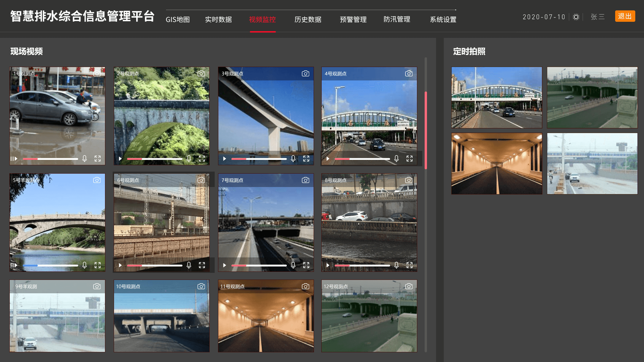The height and width of the screenshot is (362, 644).
Task: Take snapshot of 10号观测点 camera
Action: pos(201,286)
